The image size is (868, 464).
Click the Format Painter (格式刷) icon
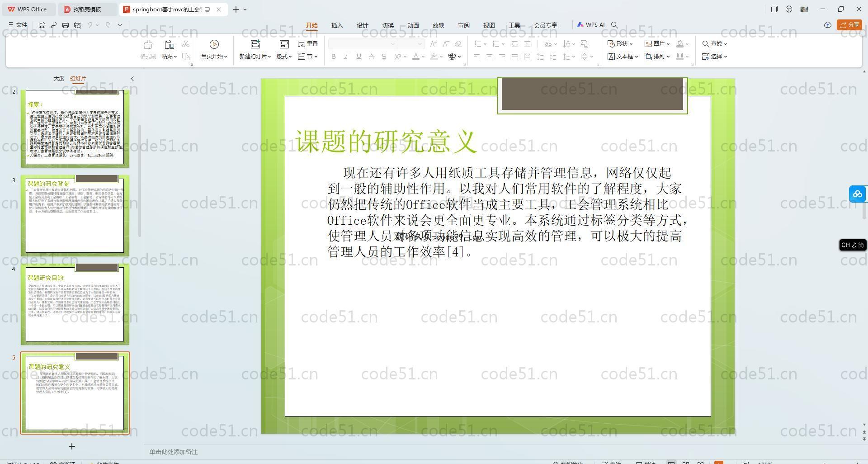[x=148, y=44]
